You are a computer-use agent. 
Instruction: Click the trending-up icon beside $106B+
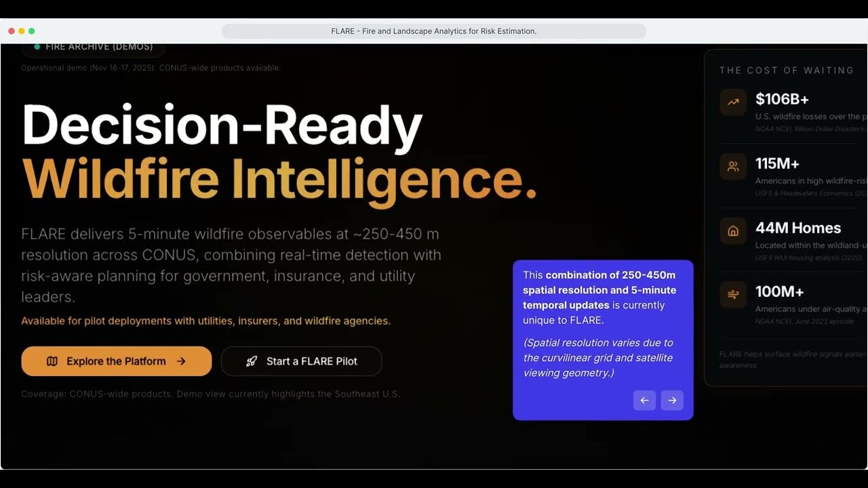point(733,102)
